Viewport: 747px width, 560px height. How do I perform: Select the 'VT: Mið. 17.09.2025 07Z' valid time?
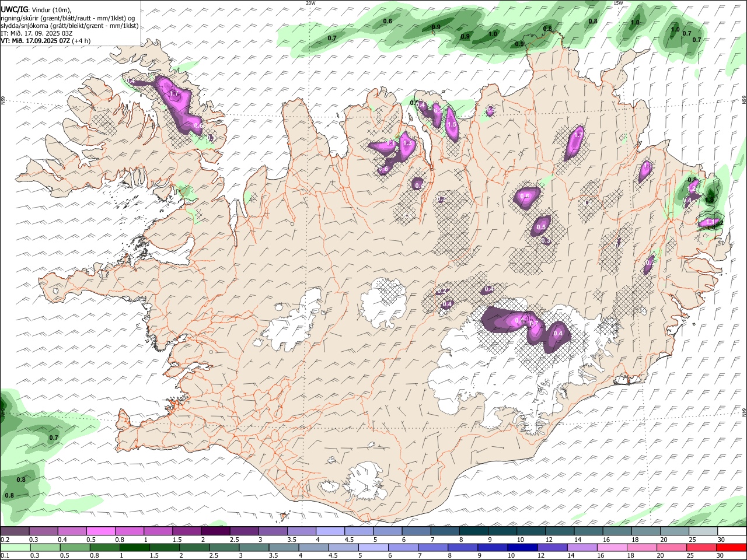pyautogui.click(x=36, y=41)
